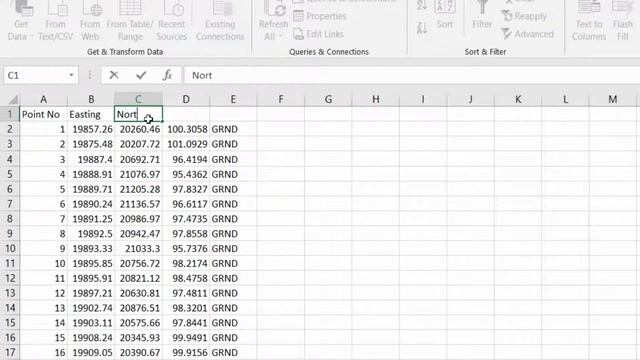
Task: Import From Table/Range
Action: (x=130, y=21)
